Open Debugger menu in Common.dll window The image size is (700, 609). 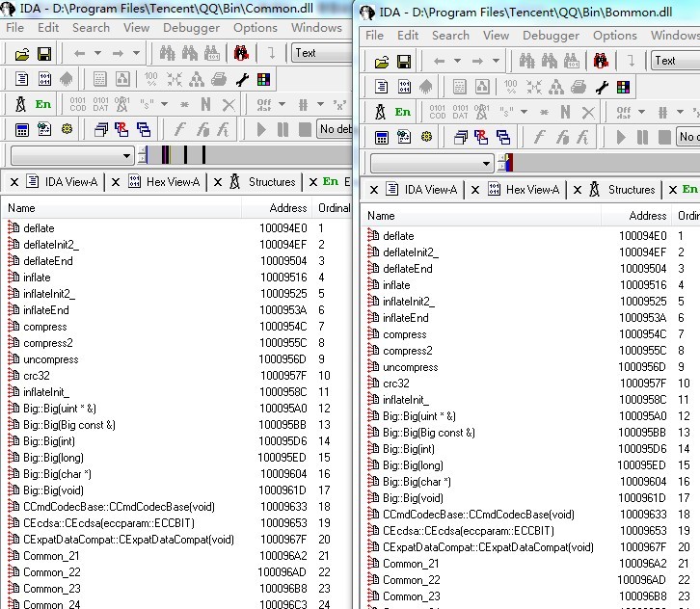click(x=191, y=28)
